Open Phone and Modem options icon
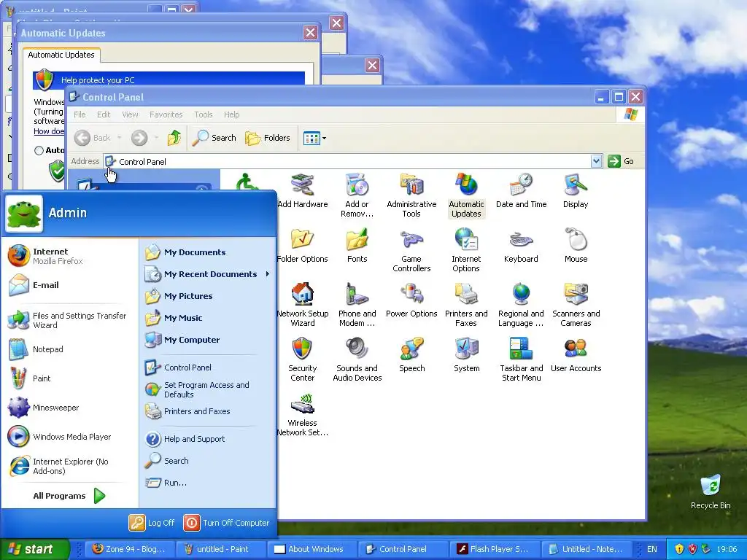The height and width of the screenshot is (560, 747). [357, 306]
